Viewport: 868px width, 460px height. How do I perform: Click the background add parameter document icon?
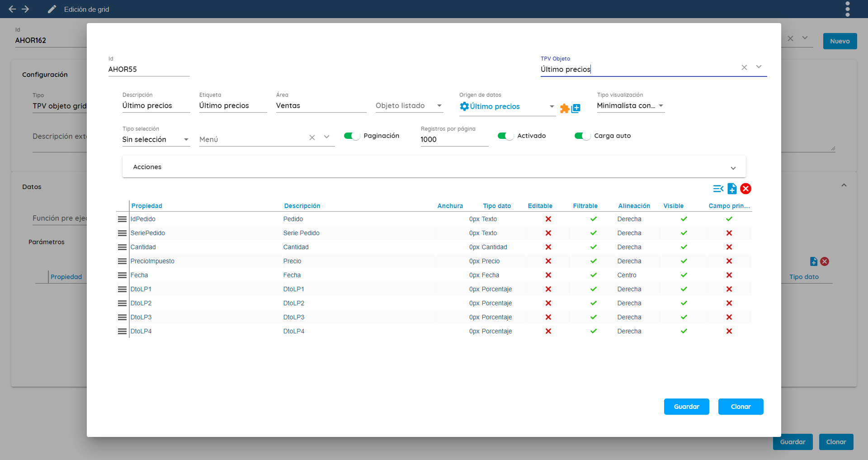click(814, 261)
